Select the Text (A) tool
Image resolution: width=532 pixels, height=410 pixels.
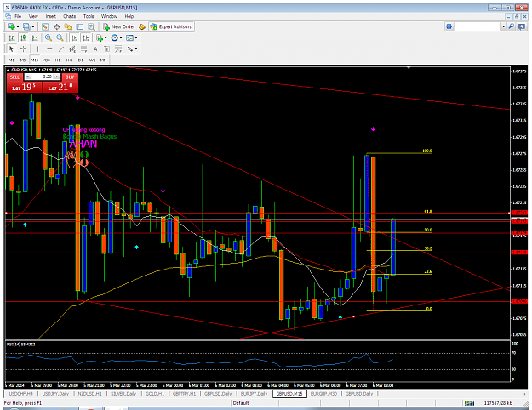point(95,49)
